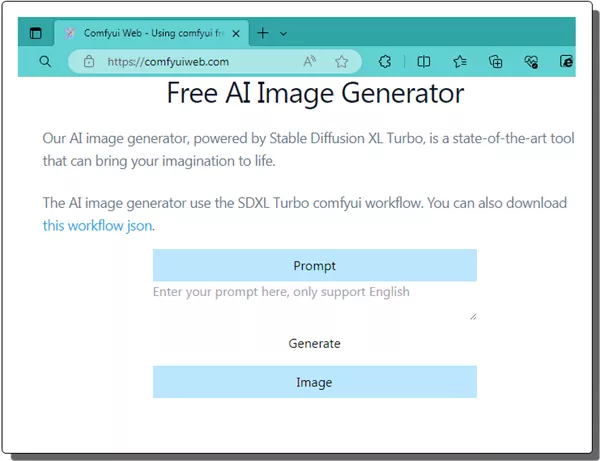This screenshot has width=600, height=461.
Task: Open the Favorites list icon
Action: 460,61
